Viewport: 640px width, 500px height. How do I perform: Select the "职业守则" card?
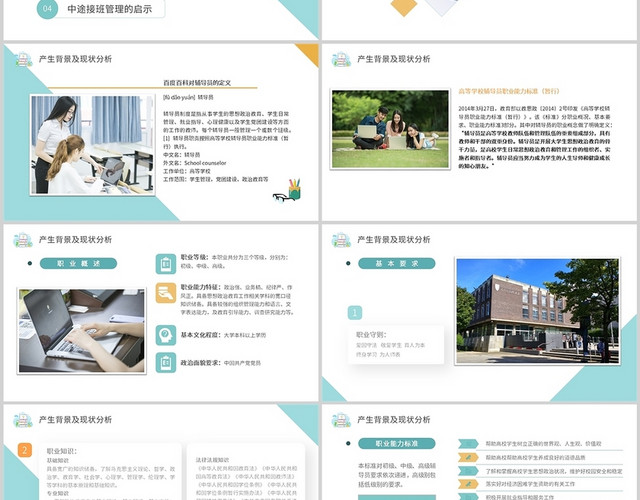point(396,344)
